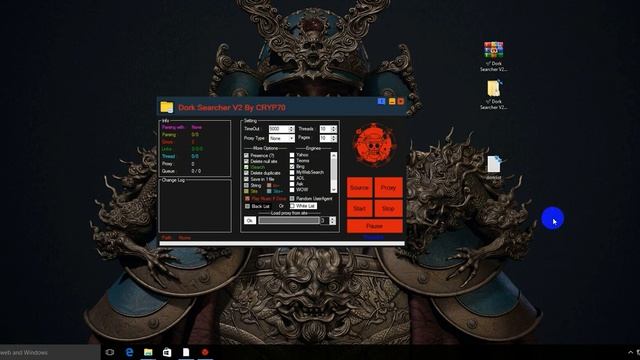This screenshot has height=360, width=640.
Task: Click the Threads value field
Action: click(325, 129)
